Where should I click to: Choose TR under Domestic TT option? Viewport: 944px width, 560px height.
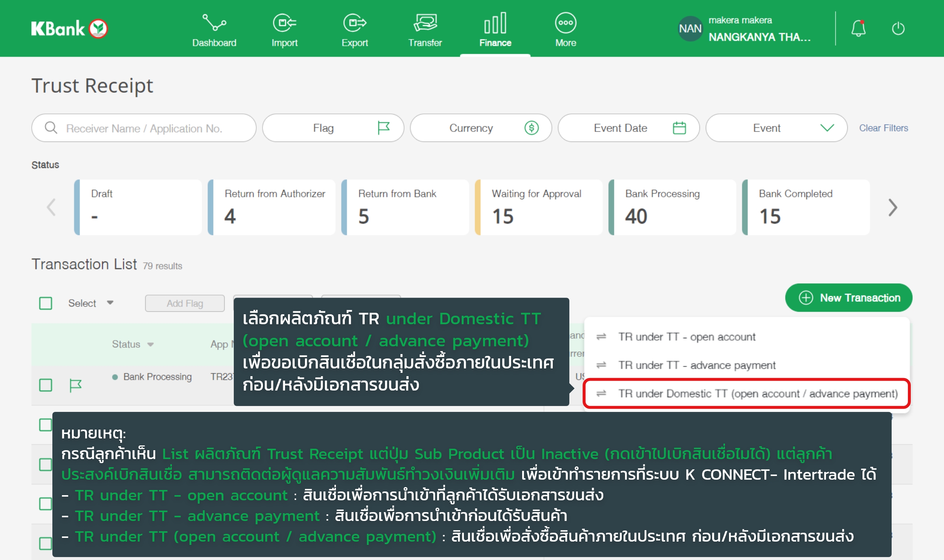pos(757,393)
